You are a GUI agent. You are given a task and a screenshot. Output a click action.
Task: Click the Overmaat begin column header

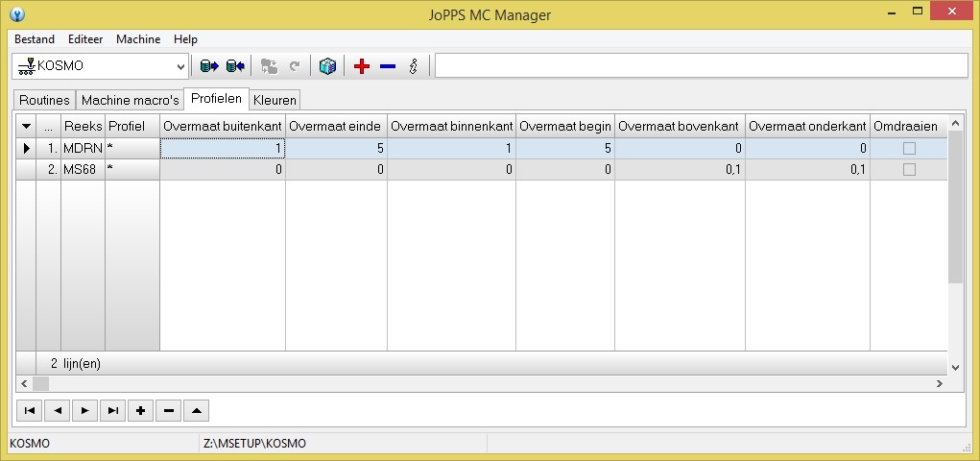[x=565, y=127]
